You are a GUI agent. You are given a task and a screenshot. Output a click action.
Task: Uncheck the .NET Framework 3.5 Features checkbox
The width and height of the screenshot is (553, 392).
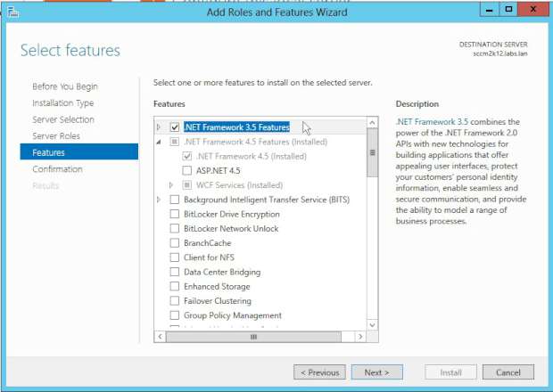pyautogui.click(x=175, y=127)
